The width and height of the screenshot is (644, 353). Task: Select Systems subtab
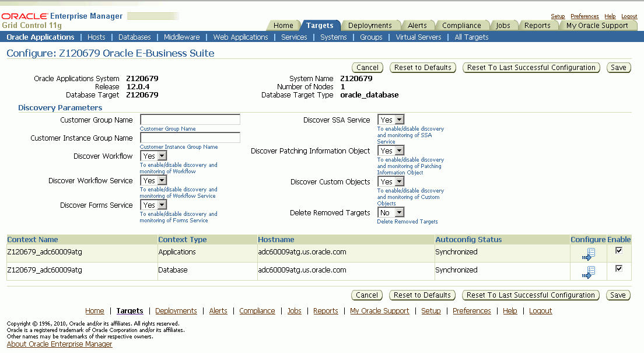[x=334, y=37]
